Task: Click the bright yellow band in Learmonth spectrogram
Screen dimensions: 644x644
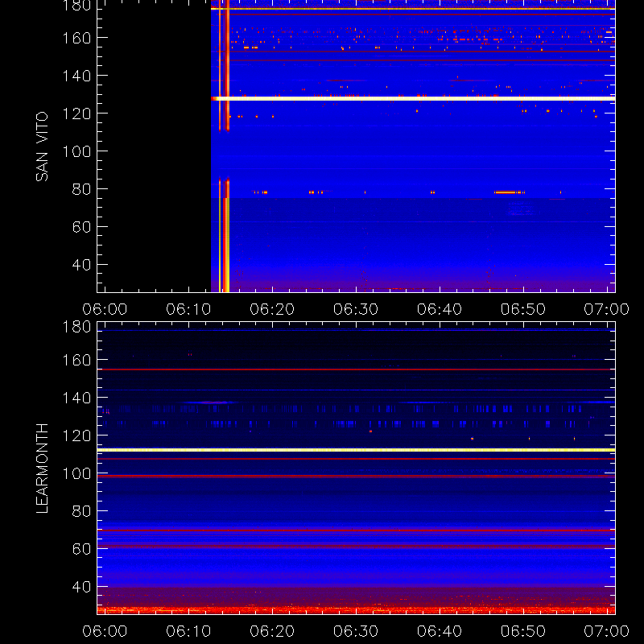Action: 356,450
